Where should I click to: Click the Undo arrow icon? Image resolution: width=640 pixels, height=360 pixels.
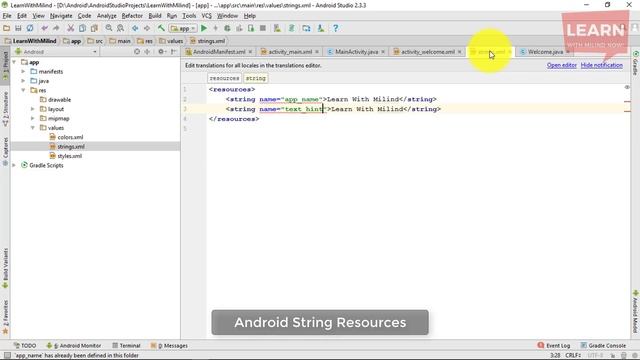point(44,28)
